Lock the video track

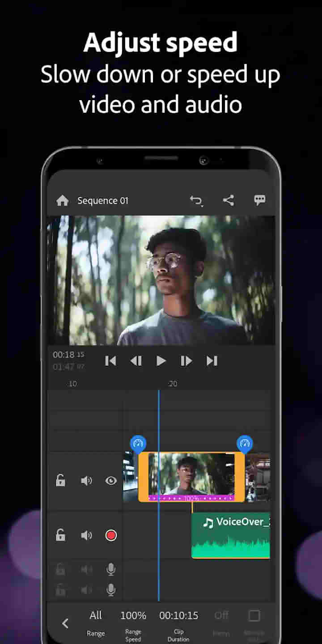[x=60, y=481]
